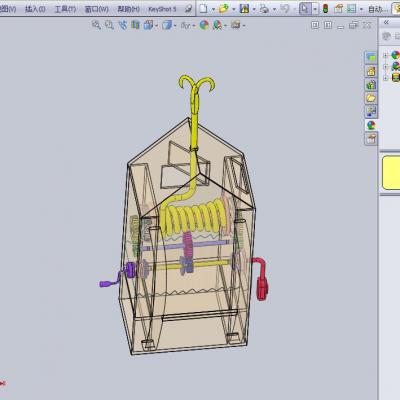Select the Scenes tree icon
Screen dimensions: 400x400
[x=395, y=66]
